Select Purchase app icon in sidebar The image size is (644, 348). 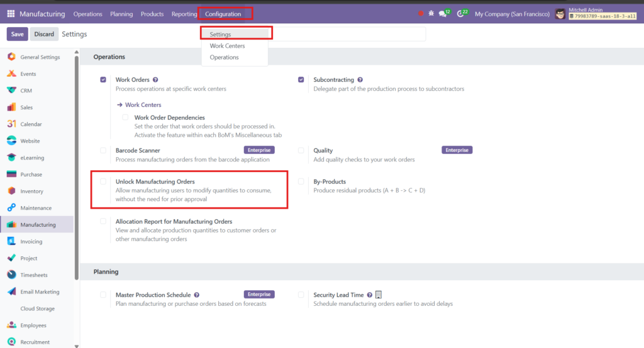(x=11, y=174)
